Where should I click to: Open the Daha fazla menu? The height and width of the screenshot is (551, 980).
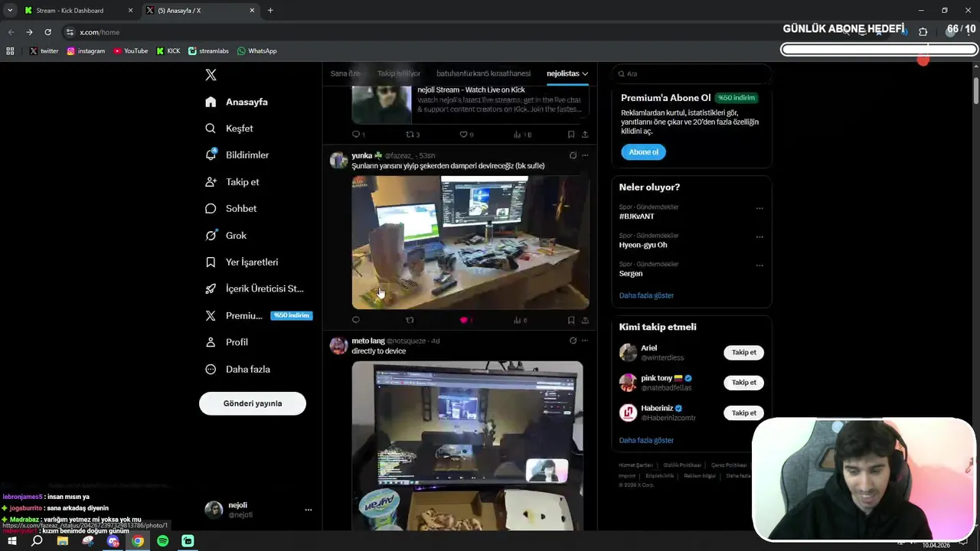coord(237,369)
